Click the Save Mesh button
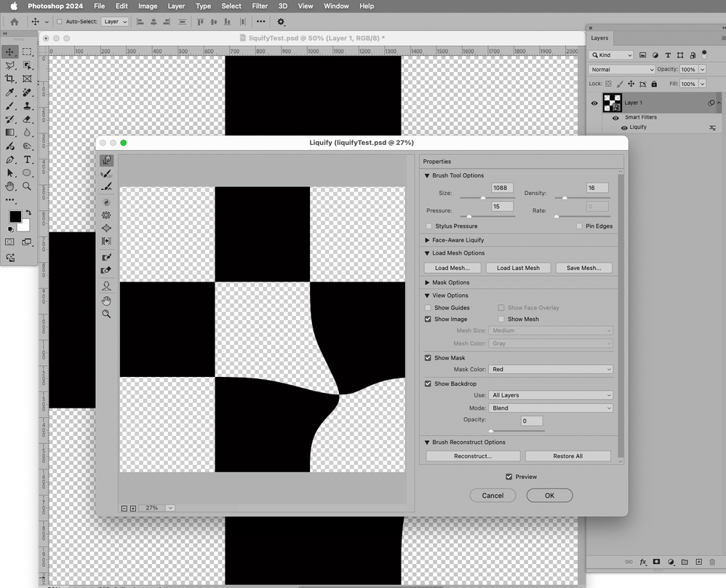Screen dimensions: 726x588 coord(583,268)
